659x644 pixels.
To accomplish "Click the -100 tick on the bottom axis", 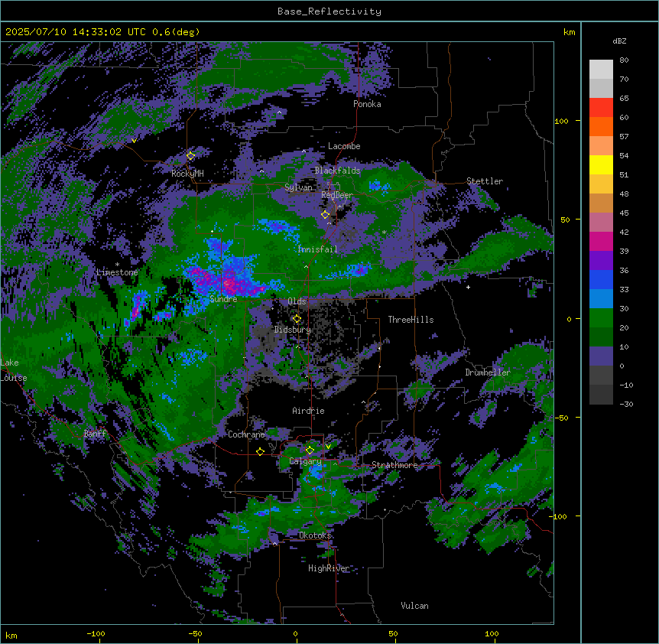I will (x=96, y=633).
